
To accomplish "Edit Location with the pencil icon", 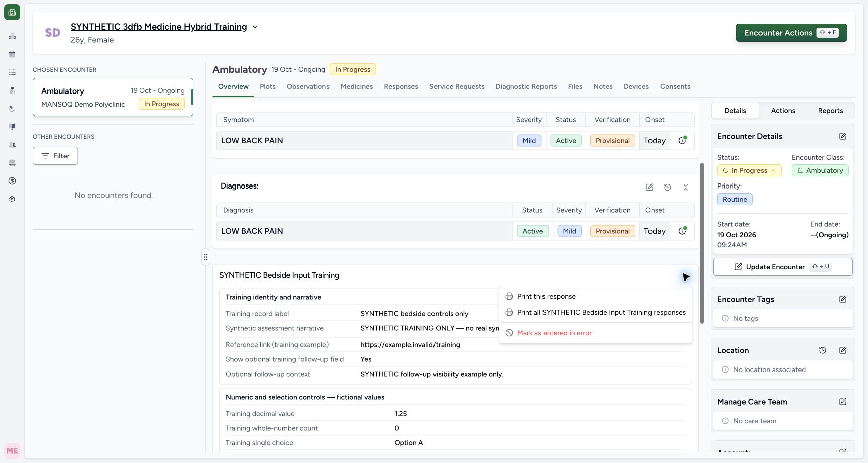I will 843,350.
